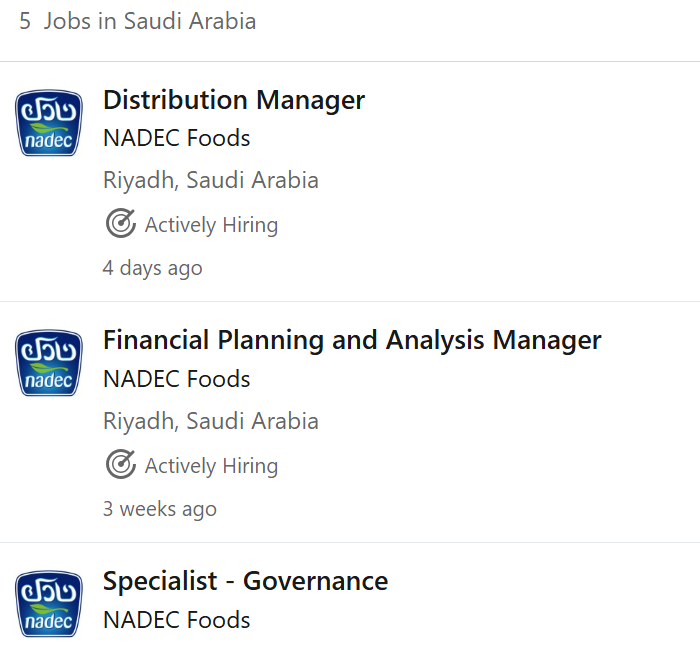Click the 'Jobs in Saudi Arabia' heading
This screenshot has height=650, width=700.
pos(150,21)
